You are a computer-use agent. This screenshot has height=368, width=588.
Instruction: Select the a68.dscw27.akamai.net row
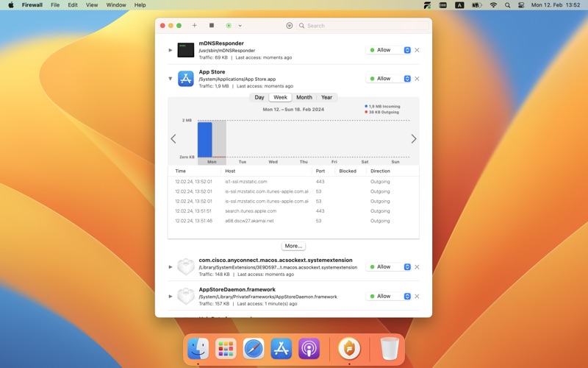[293, 221]
